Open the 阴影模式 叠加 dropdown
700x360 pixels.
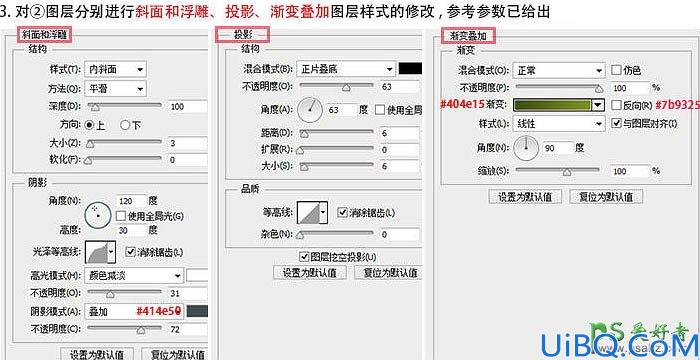(134, 311)
